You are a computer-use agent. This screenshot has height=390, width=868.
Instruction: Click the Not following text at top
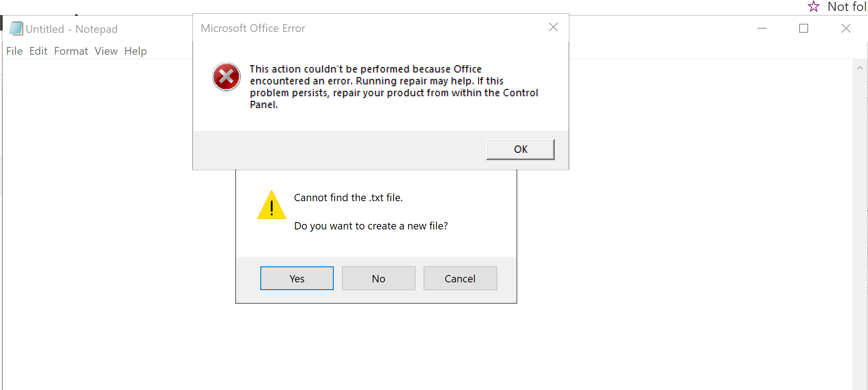847,7
